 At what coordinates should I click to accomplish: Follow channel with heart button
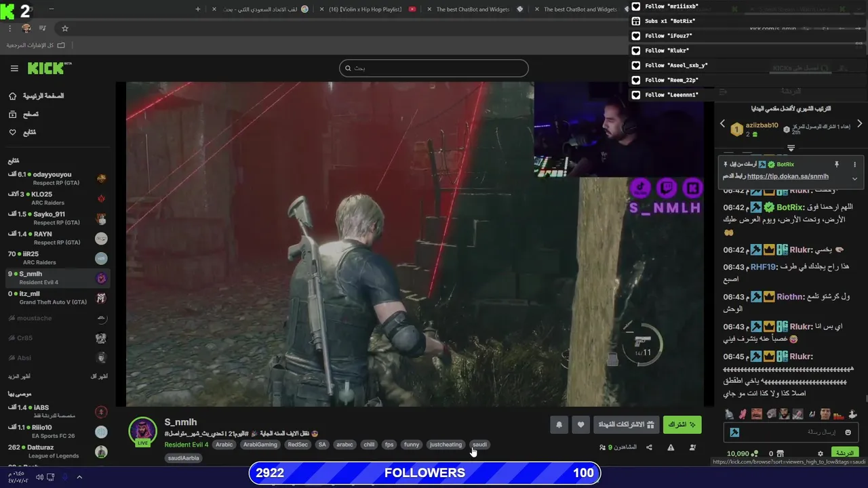pyautogui.click(x=580, y=425)
